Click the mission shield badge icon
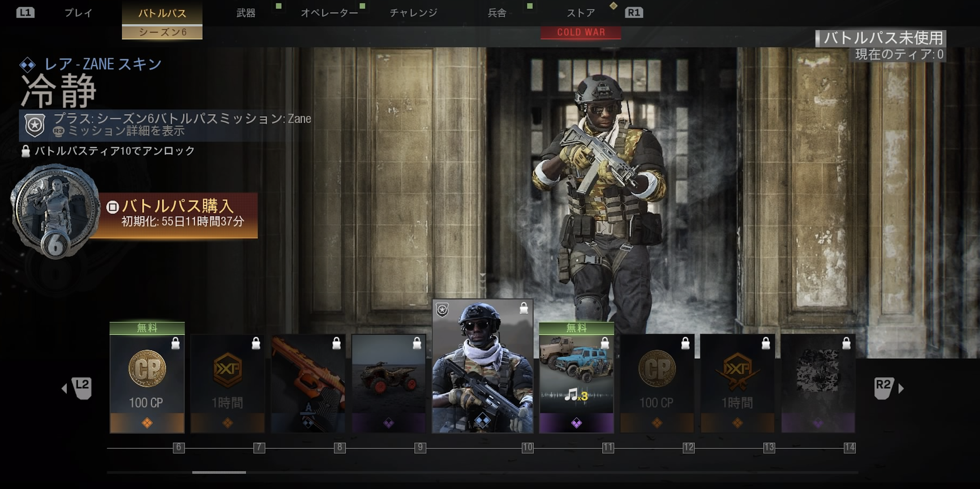Screen dimensions: 980x489 35,125
